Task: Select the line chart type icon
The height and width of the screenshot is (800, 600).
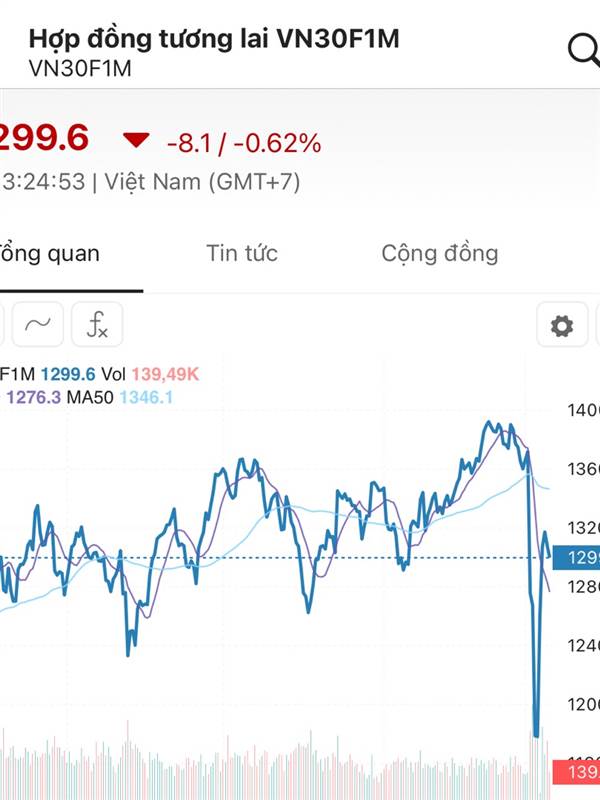Action: coord(38,324)
